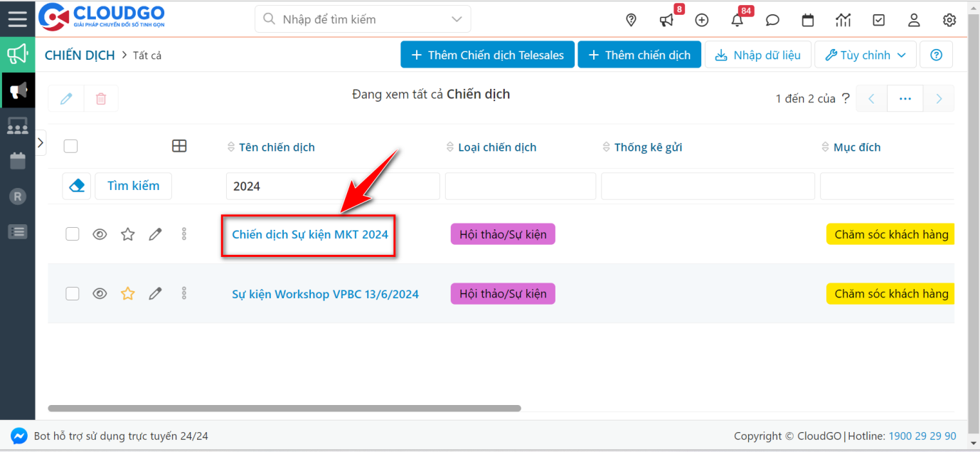Unstar Sự kiện Workshop VPBC 13/6/2024

click(x=127, y=293)
